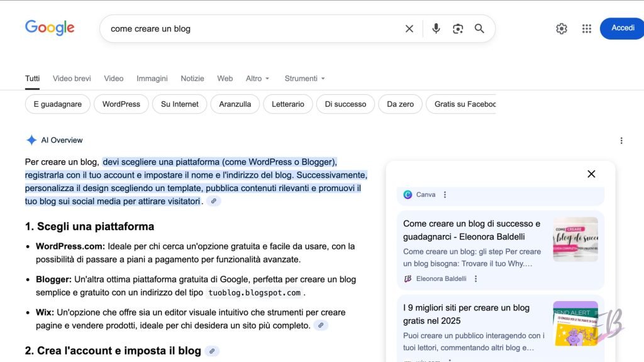Click the link chip after summary paragraph

(214, 201)
